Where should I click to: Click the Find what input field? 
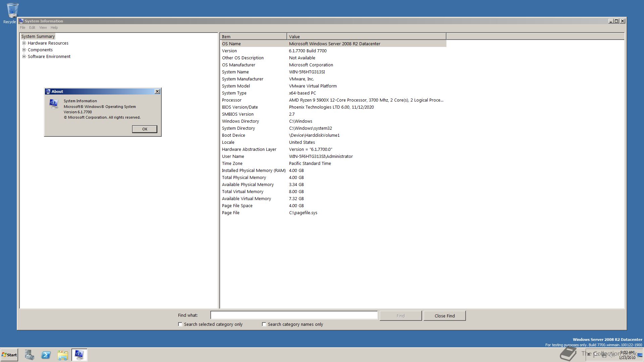coord(294,315)
